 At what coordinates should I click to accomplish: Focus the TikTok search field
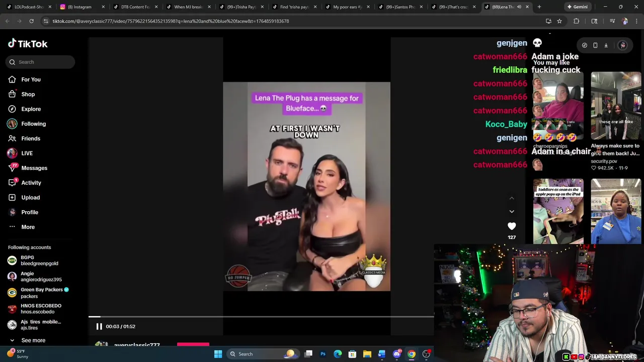pyautogui.click(x=41, y=62)
